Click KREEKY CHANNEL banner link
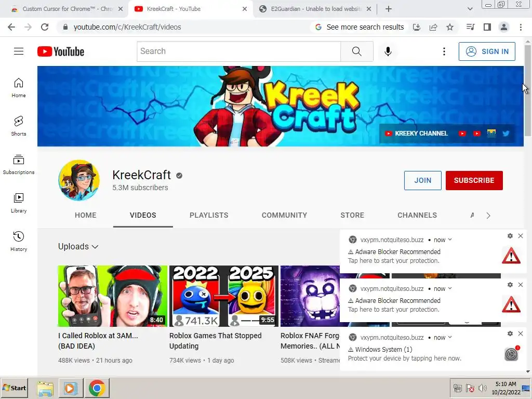Screen dimensions: 532x399 coord(416,134)
